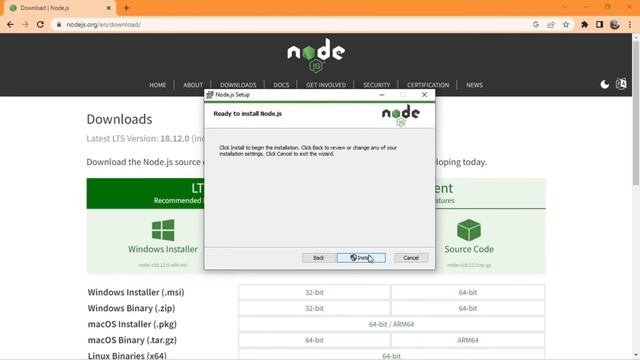The image size is (640, 360).
Task: Click the Node.js Setup title bar icon
Action: (x=210, y=95)
